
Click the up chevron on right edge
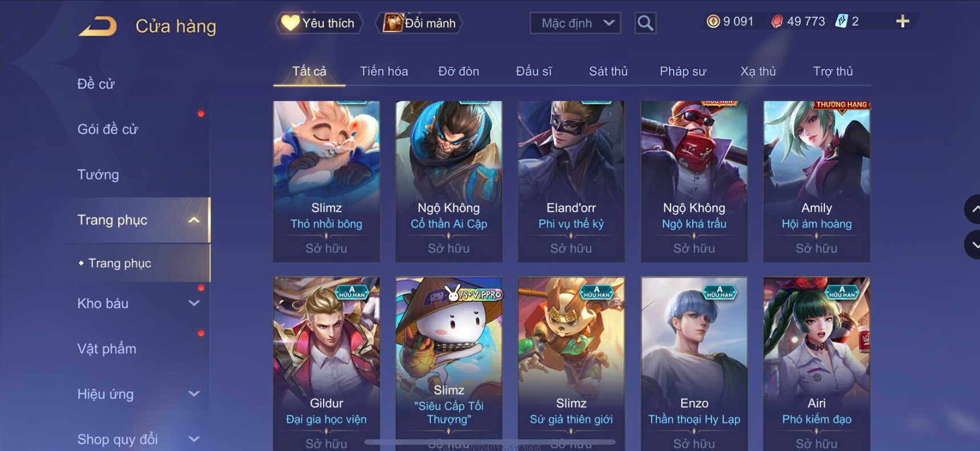point(973,209)
